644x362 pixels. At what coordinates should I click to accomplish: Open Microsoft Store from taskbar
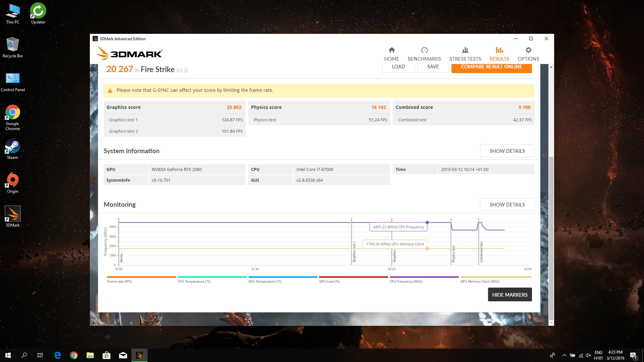(x=106, y=355)
